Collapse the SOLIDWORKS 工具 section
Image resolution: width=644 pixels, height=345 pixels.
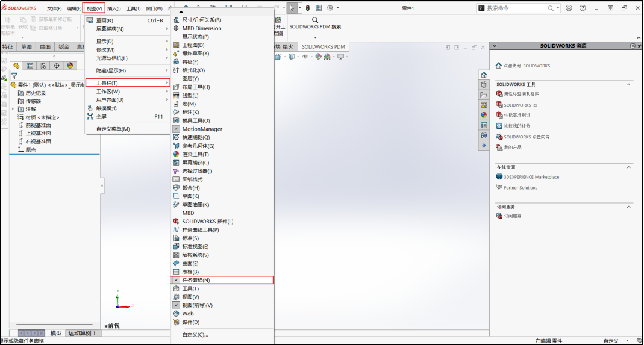[628, 85]
